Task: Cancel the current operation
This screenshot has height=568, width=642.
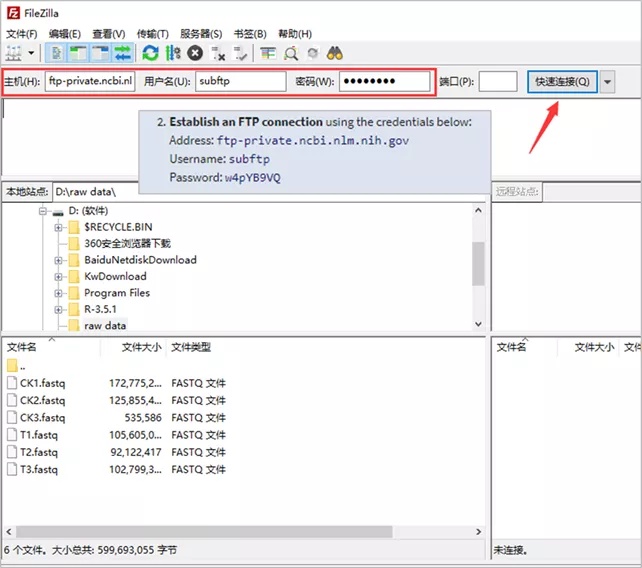Action: pos(195,53)
